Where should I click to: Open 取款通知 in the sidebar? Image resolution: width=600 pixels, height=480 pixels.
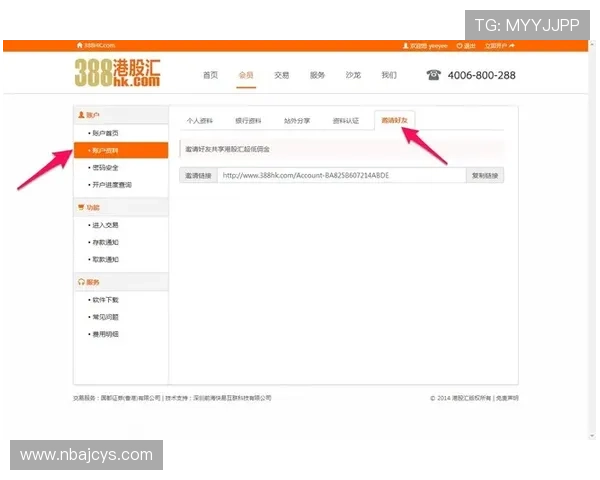pyautogui.click(x=105, y=260)
